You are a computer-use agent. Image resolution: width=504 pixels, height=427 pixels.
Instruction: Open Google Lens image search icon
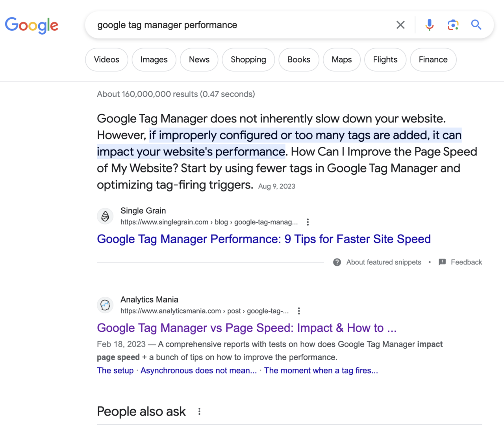453,25
